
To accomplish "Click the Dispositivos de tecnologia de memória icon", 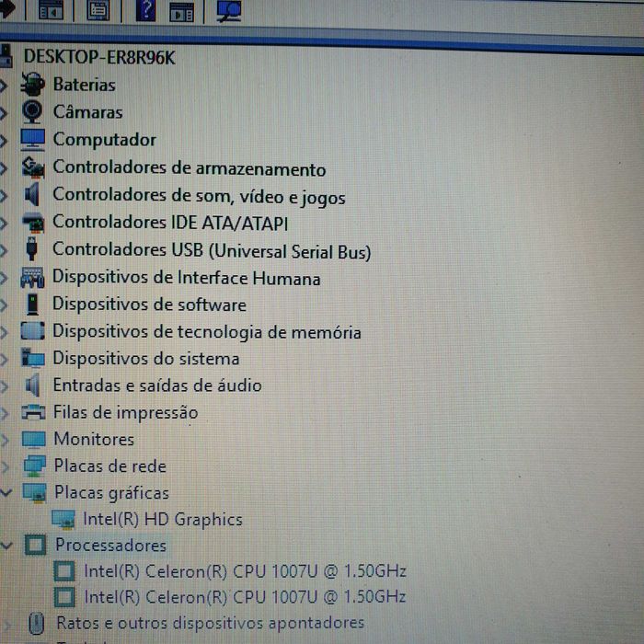I will pyautogui.click(x=32, y=330).
